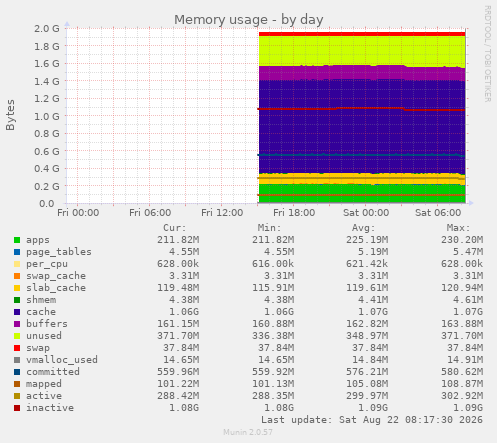Click the 'swap_cache' legend label

56,276
